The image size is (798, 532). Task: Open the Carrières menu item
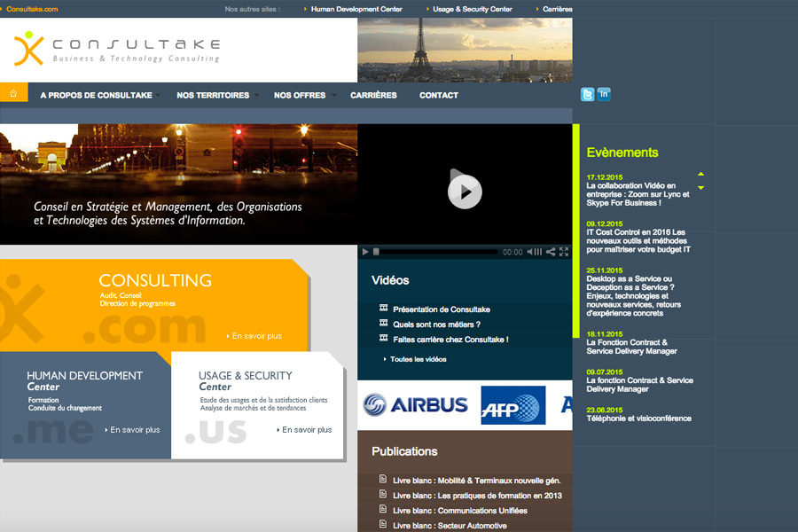(x=373, y=95)
